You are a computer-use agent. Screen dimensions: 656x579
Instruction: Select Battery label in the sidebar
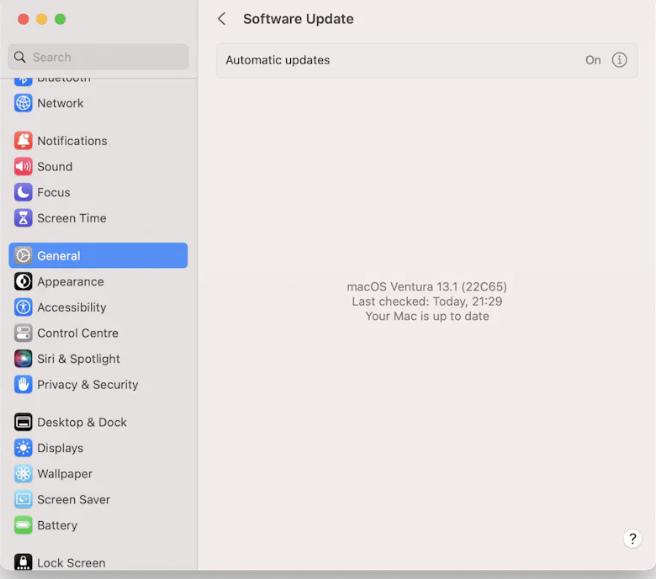pyautogui.click(x=57, y=525)
